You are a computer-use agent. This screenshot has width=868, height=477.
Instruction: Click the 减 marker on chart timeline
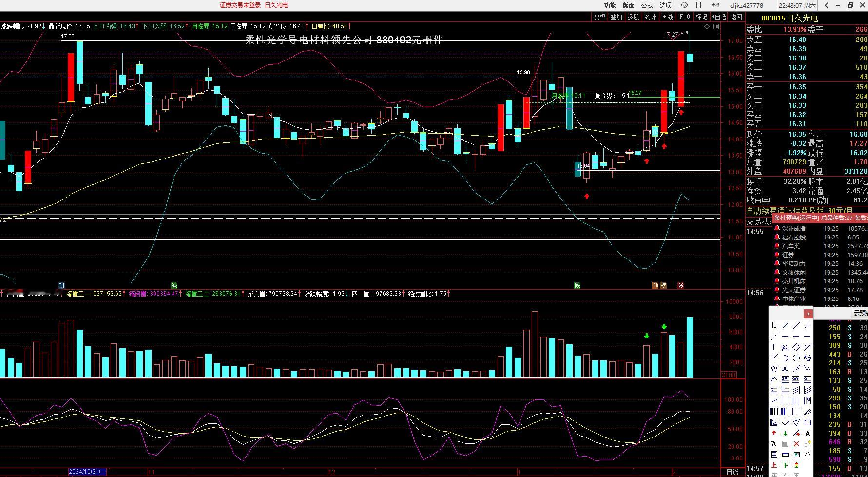(x=174, y=285)
